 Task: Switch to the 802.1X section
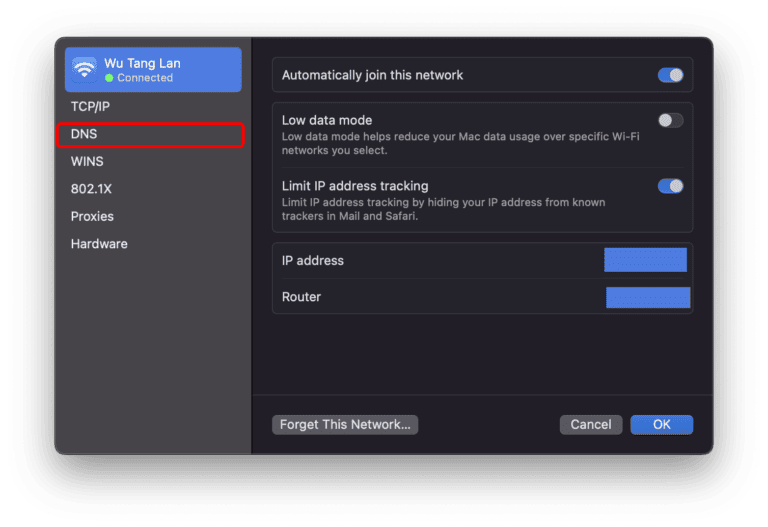(x=92, y=189)
